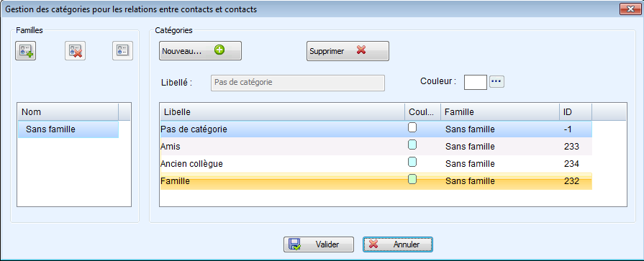Screen dimensions: 644x261
Task: Click the green plus icon on Nouveau
Action: [x=219, y=50]
